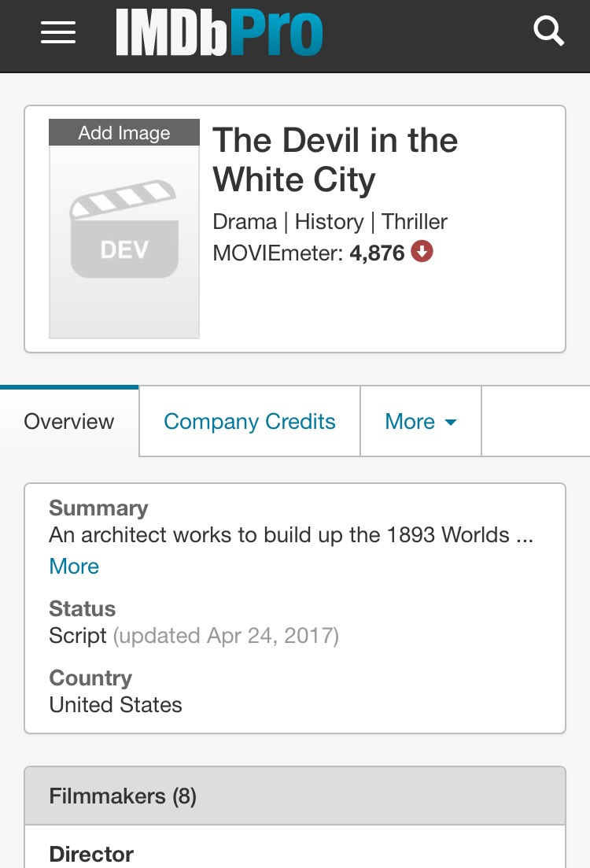Click the Script status text
This screenshot has height=868, width=590.
coord(77,636)
